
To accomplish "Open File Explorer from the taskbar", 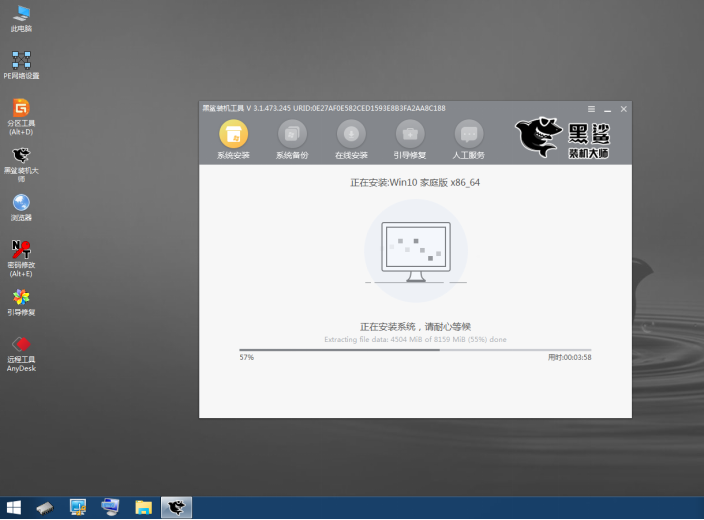I will pos(143,508).
